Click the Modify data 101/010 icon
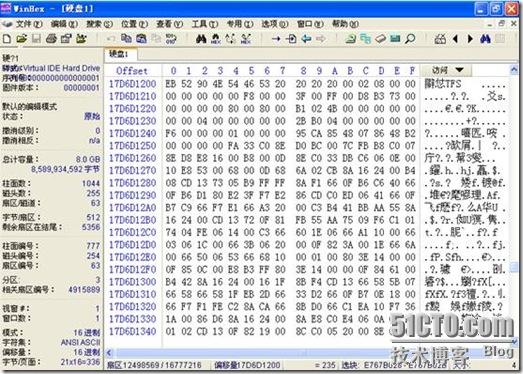Screen dimensions: 523x374 (x=171, y=39)
